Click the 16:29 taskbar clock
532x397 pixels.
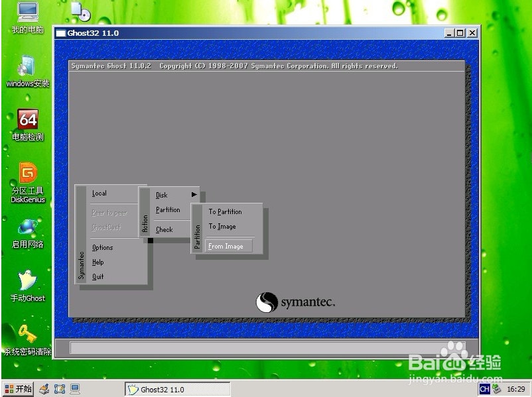click(516, 389)
